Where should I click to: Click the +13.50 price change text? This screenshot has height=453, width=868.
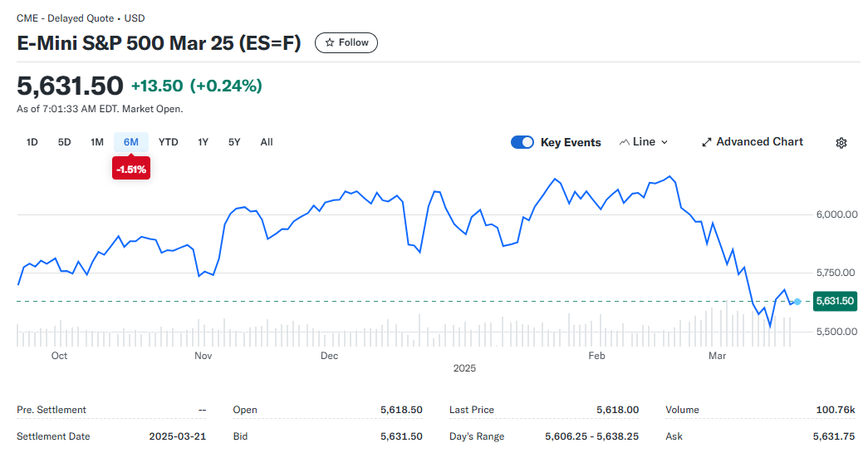coord(157,86)
